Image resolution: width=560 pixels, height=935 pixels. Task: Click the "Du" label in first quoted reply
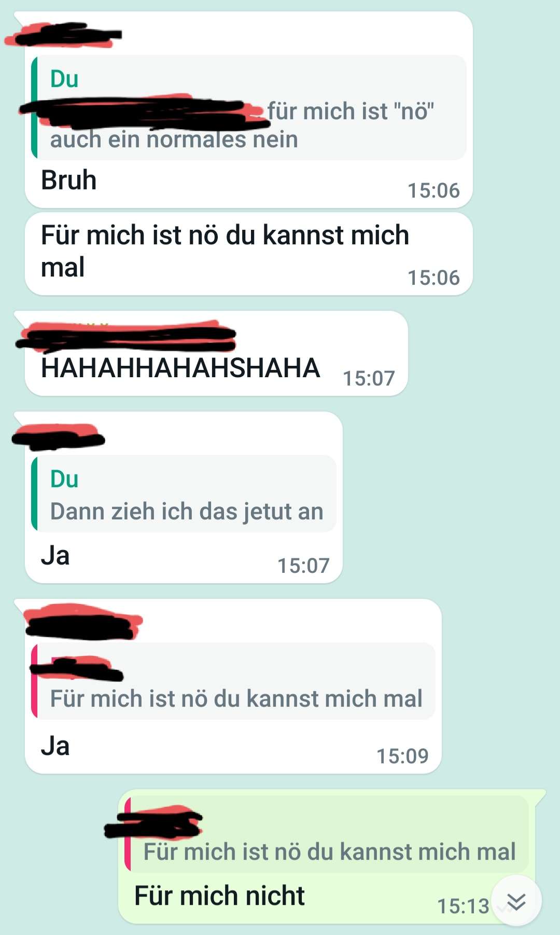coord(64,79)
